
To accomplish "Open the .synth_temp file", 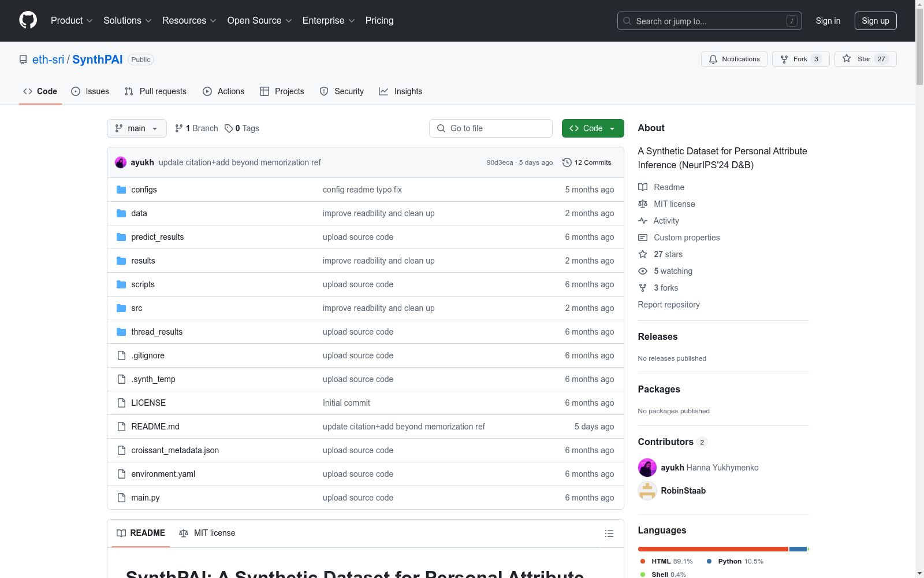I will (153, 379).
